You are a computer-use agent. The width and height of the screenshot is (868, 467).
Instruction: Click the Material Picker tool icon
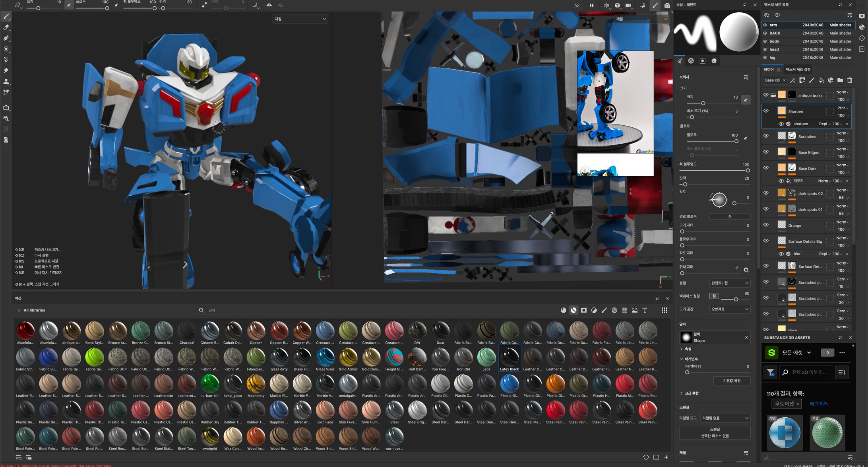tap(6, 92)
